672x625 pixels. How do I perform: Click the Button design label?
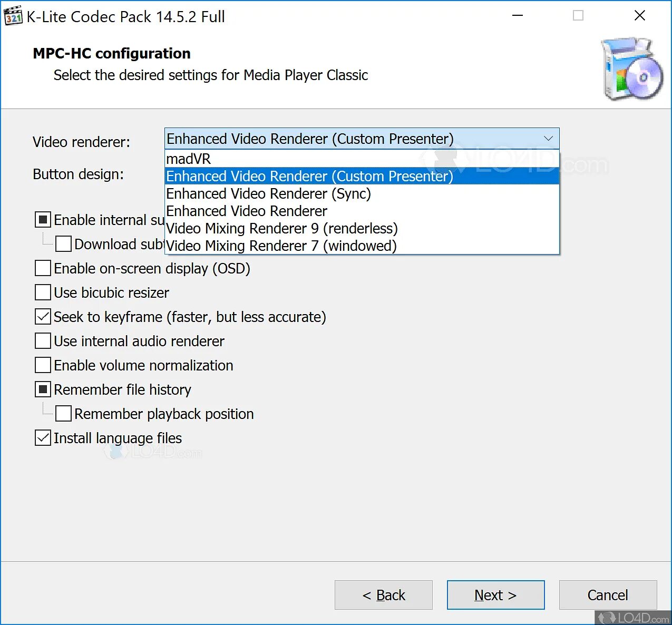tap(79, 174)
